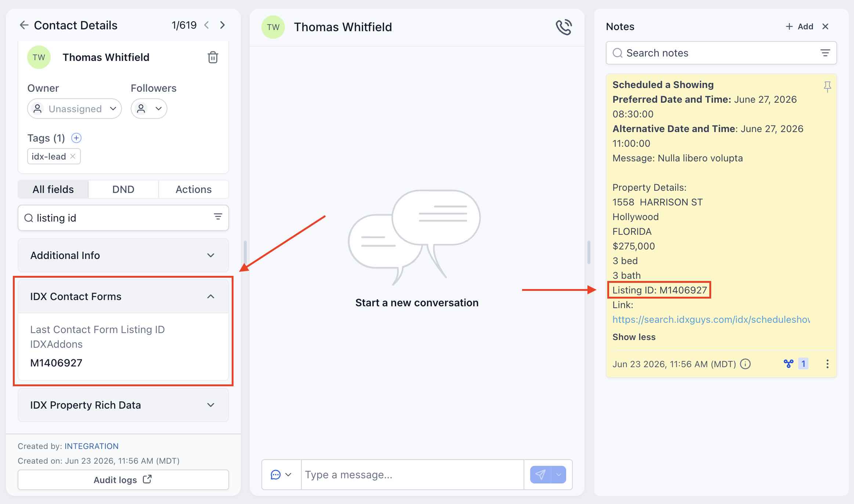
Task: Click the TW avatar in contact card
Action: [x=39, y=57]
